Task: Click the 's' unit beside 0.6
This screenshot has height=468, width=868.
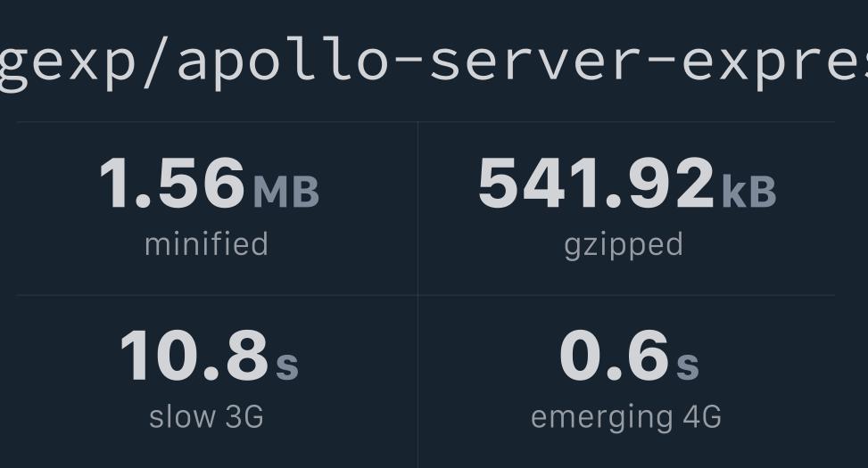Action: pyautogui.click(x=687, y=363)
